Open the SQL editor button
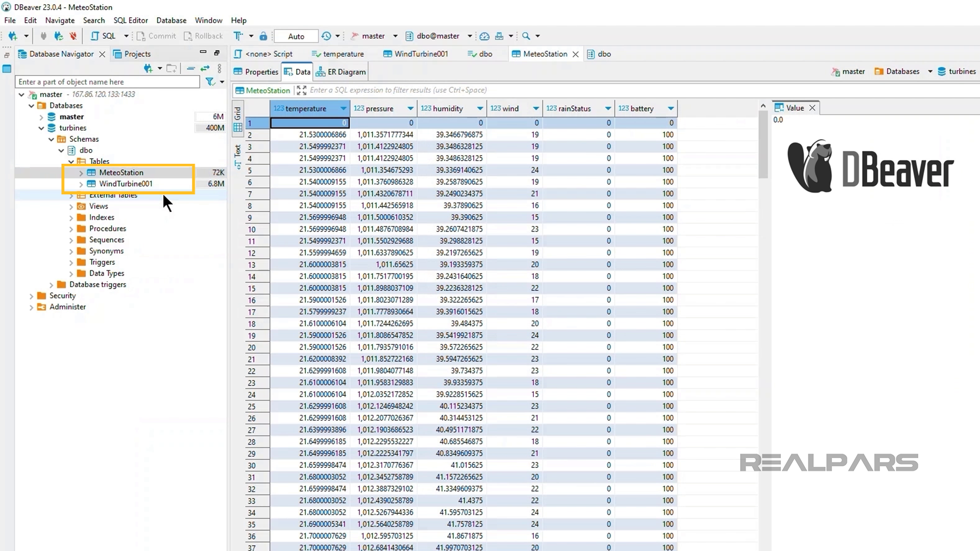 (104, 36)
